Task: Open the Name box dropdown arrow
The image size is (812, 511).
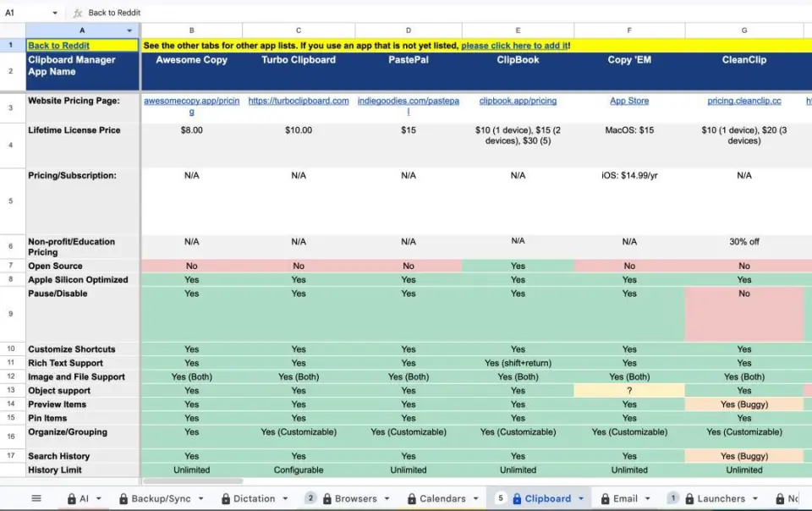Action: [x=55, y=13]
